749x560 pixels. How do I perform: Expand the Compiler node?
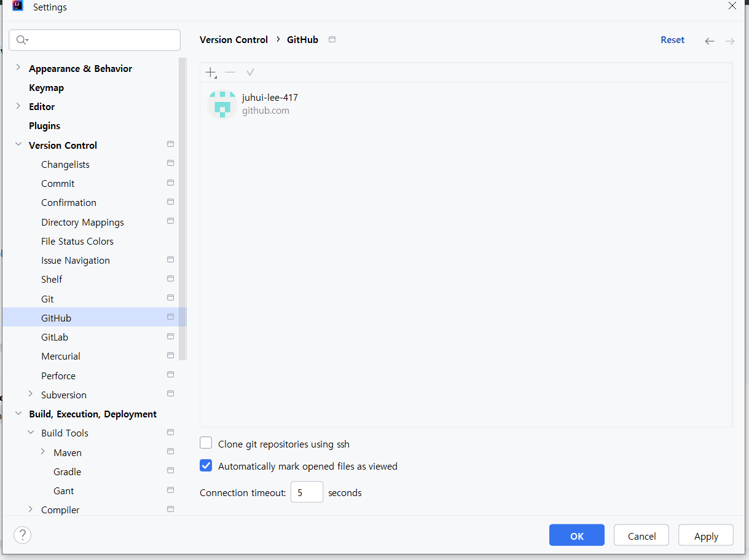30,509
